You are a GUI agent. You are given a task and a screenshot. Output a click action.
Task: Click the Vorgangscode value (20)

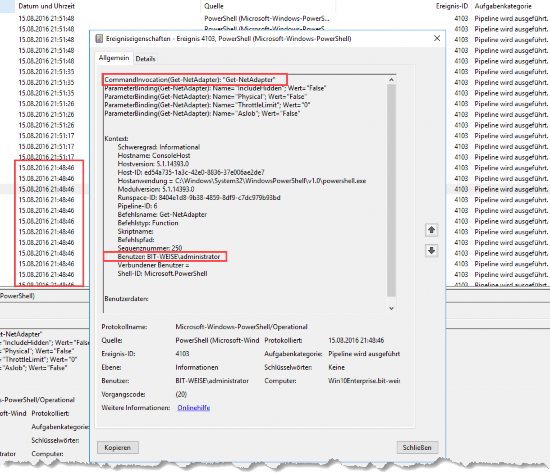181,394
